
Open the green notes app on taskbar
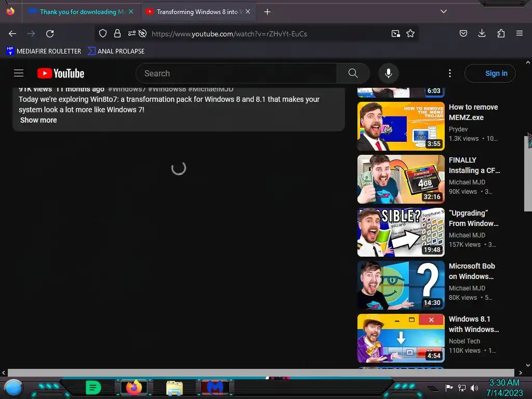(94, 388)
